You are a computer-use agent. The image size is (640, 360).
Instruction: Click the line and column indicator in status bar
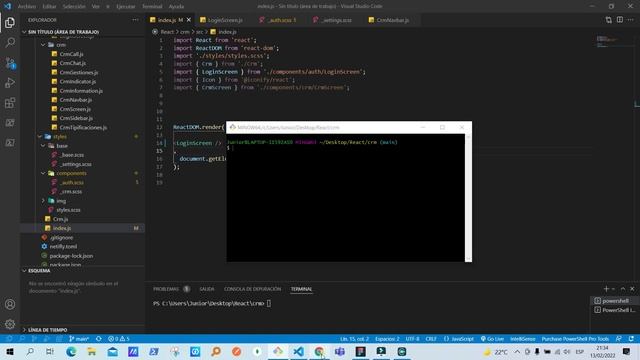tap(354, 339)
